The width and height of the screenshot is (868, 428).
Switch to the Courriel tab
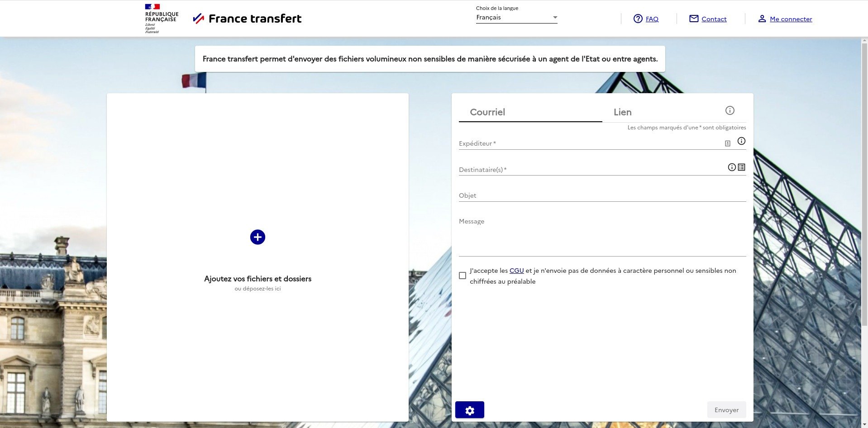(530, 112)
